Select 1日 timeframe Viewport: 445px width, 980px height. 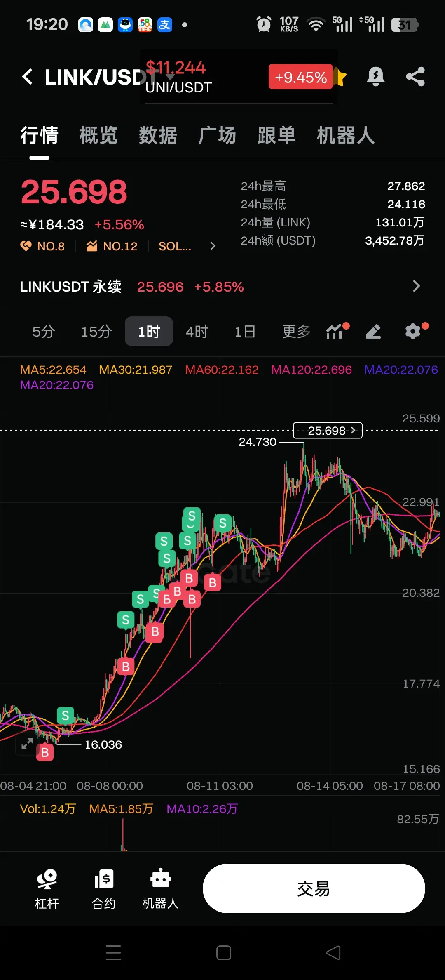[245, 331]
